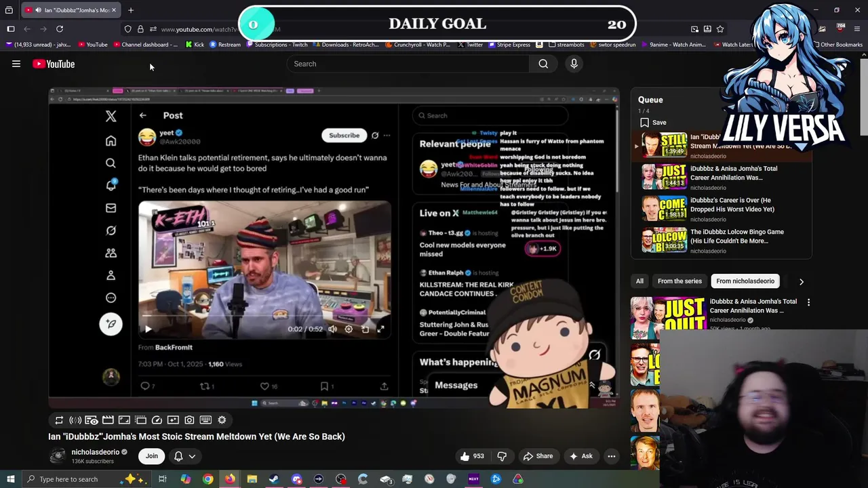Open keyboard shortcuts icon under the video
Screen dimensions: 868x488
point(205,420)
